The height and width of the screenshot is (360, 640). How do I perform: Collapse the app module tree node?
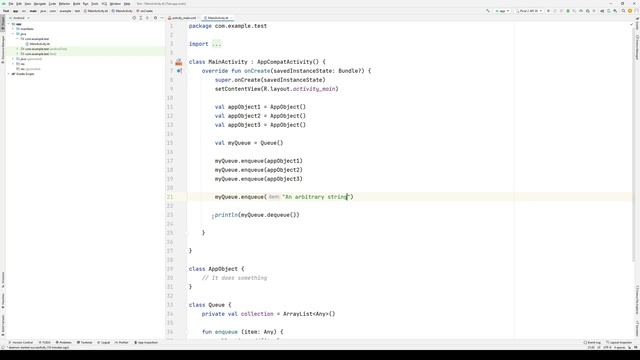tap(9, 24)
